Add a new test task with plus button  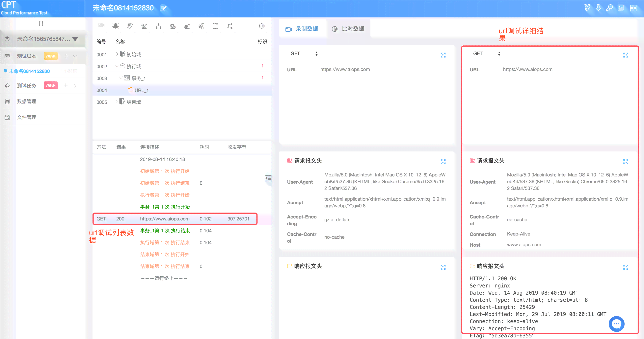coord(66,85)
